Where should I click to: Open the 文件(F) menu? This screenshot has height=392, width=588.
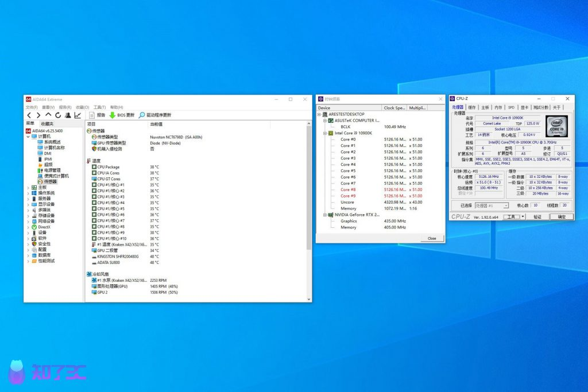coord(32,107)
